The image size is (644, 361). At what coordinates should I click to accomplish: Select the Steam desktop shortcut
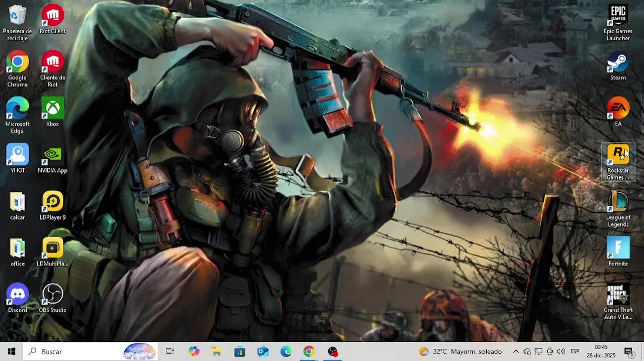tap(618, 66)
